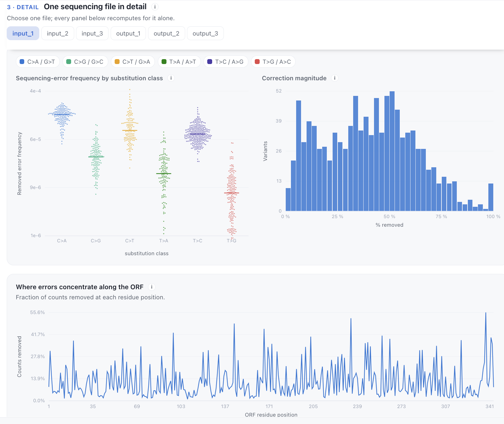Click the median line of the C>A swarm
The width and height of the screenshot is (504, 424).
click(62, 115)
